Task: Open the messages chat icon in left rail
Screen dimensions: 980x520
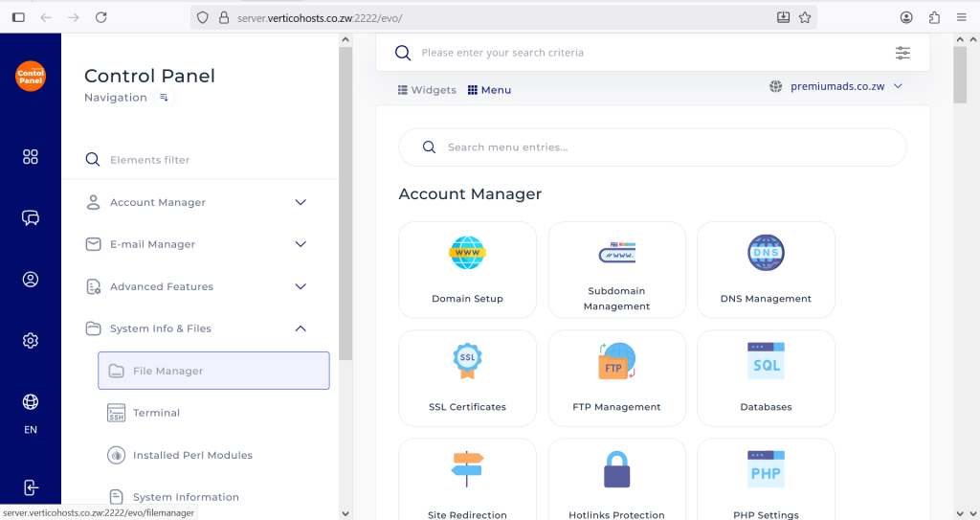Action: 31,218
